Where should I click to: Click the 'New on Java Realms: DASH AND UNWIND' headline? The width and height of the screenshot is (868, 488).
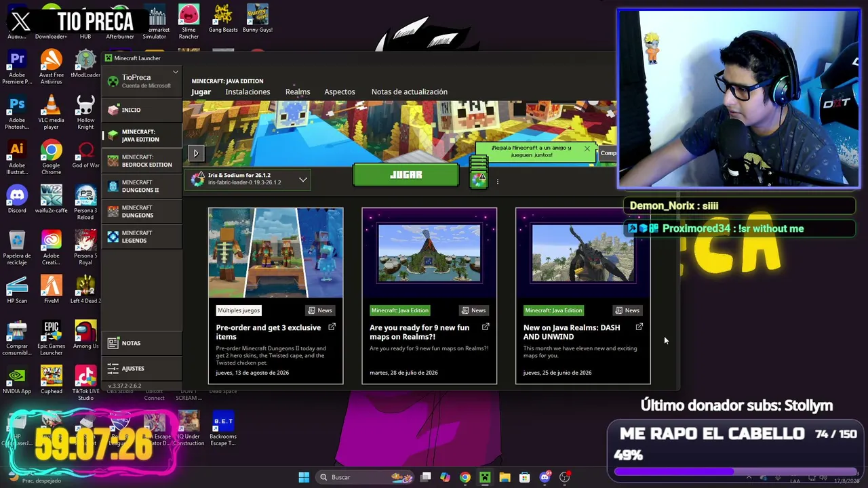coord(572,332)
